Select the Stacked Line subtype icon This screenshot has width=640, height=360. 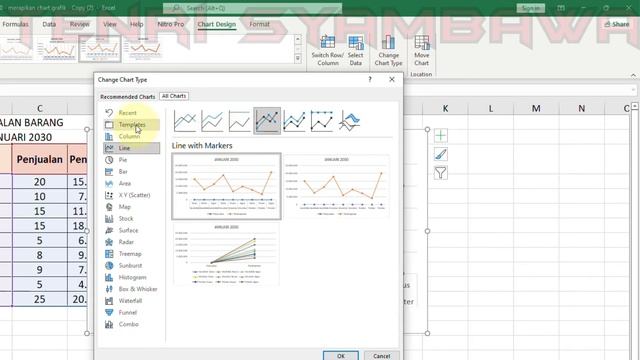coord(212,121)
